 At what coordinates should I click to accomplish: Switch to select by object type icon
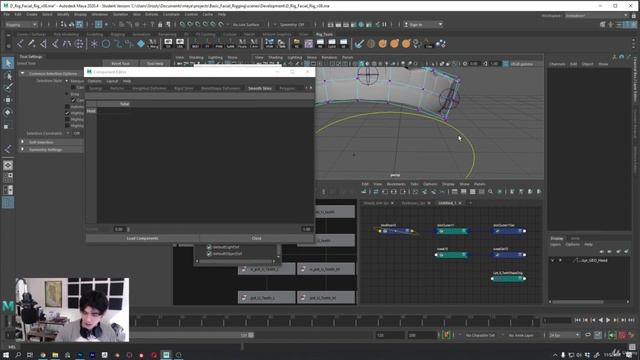point(71,24)
